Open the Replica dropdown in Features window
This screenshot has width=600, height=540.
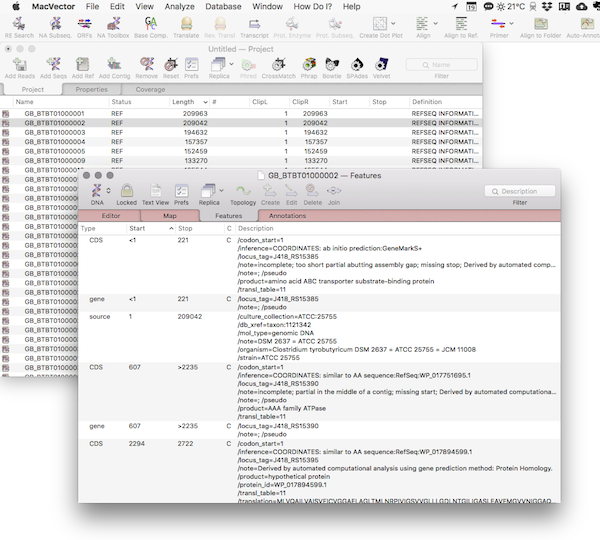coord(210,191)
